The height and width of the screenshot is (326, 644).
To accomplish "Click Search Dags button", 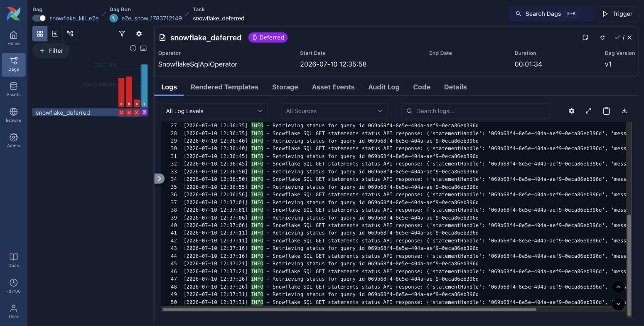I will [551, 14].
